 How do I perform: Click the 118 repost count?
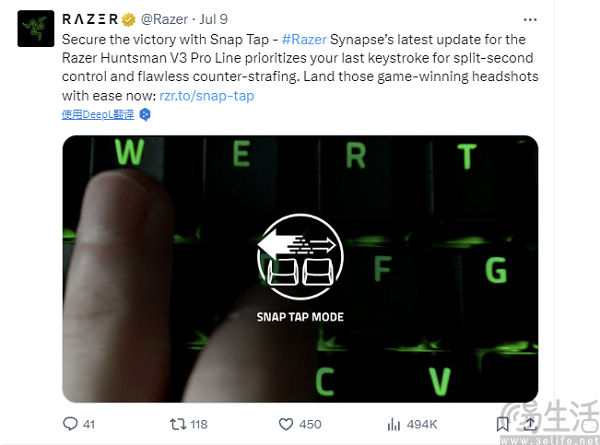tap(199, 424)
